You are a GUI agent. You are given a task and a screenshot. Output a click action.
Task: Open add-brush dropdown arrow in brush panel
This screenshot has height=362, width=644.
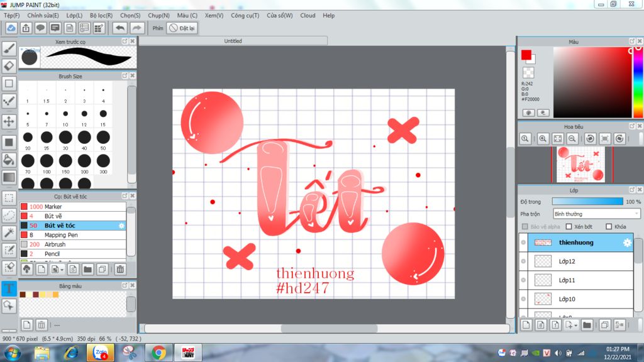pos(62,270)
